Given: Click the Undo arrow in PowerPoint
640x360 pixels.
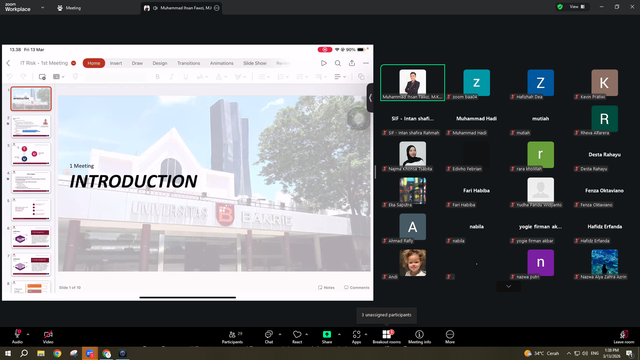Looking at the screenshot, I should click(x=10, y=77).
